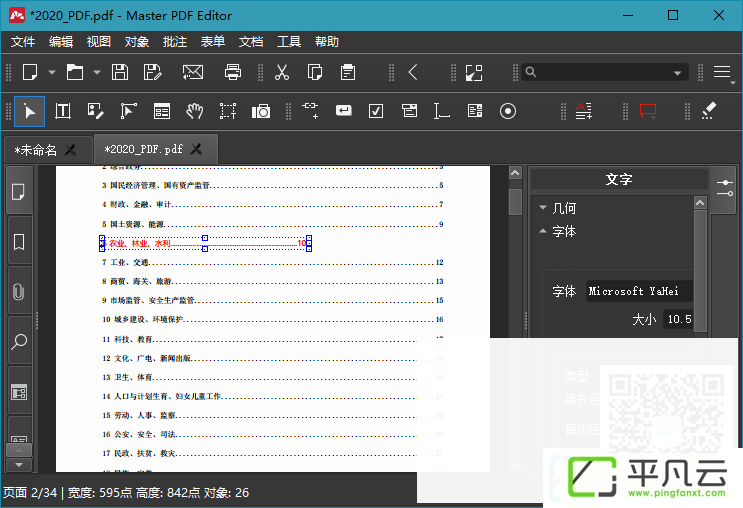This screenshot has width=743, height=508.
Task: Open the hamburger menu icon
Action: tap(722, 72)
